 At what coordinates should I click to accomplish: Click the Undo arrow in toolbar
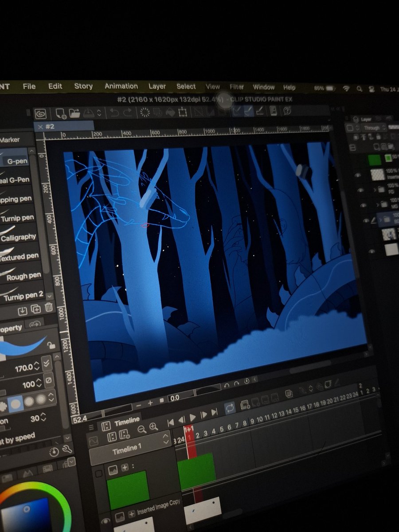click(x=114, y=113)
